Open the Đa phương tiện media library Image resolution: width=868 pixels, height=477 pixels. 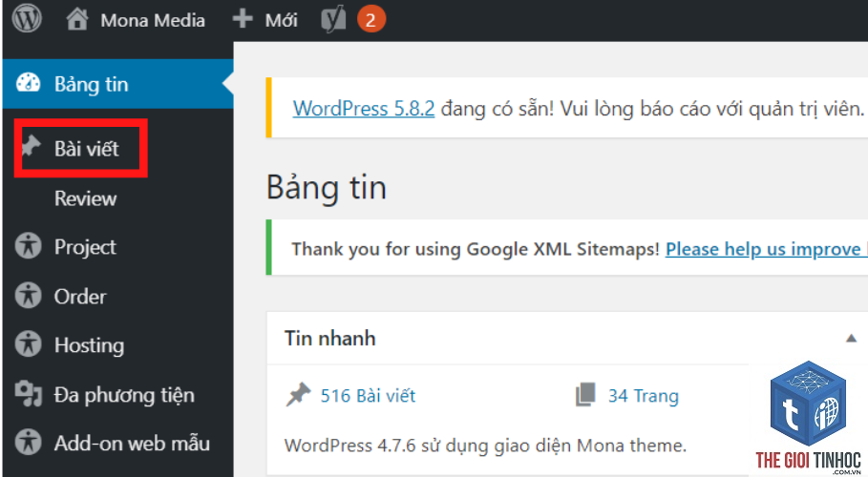tap(124, 395)
